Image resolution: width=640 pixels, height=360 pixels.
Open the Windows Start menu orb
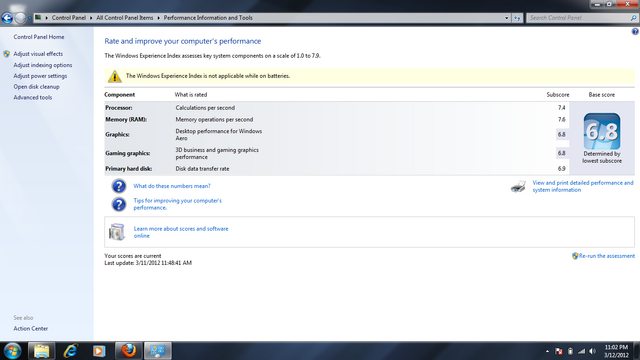12,351
